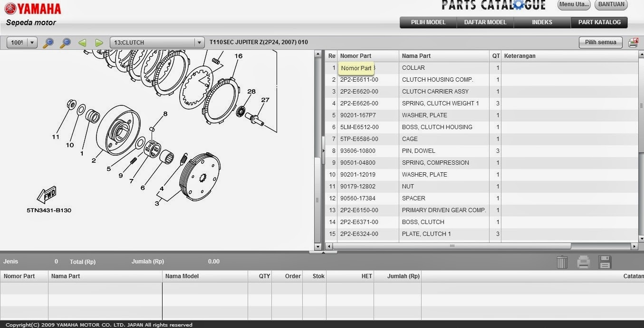The image size is (644, 328).
Task: Click the zoom out magnifier icon
Action: pos(65,43)
